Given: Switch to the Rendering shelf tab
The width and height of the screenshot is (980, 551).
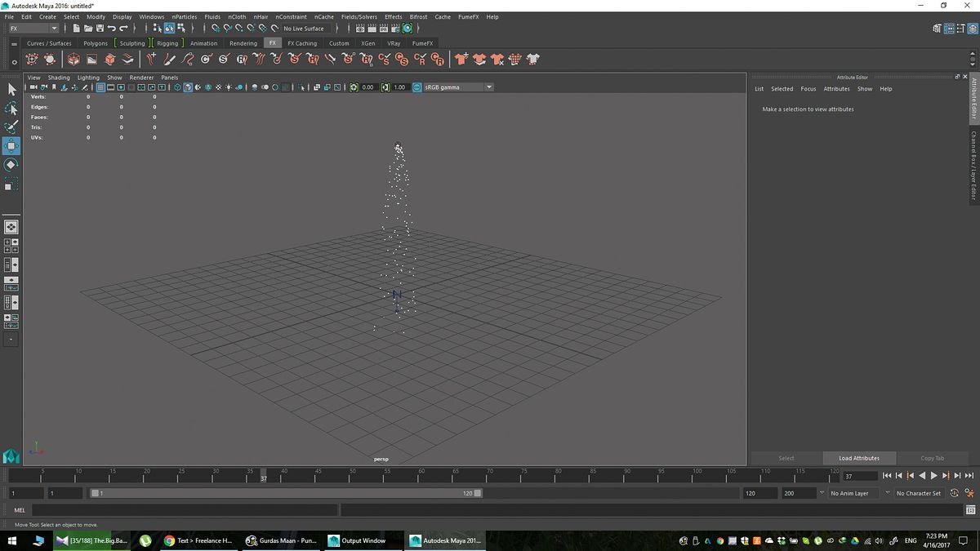Looking at the screenshot, I should (x=243, y=43).
